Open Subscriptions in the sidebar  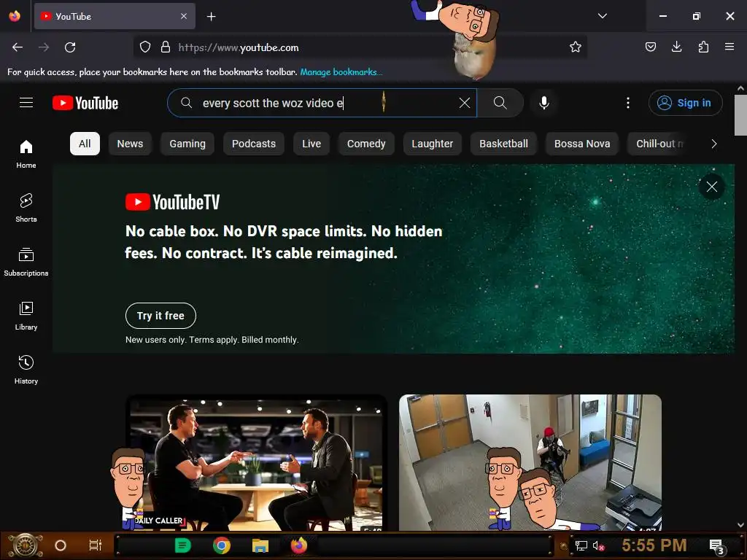26,262
